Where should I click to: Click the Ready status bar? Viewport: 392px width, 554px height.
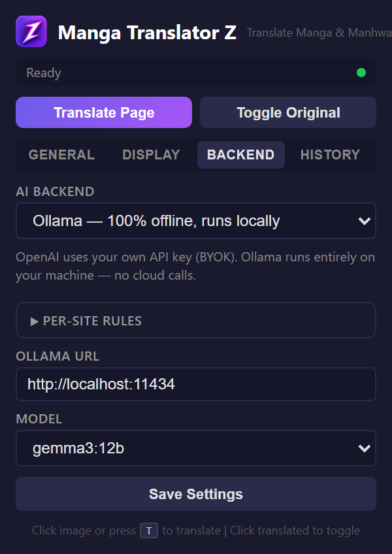point(196,73)
